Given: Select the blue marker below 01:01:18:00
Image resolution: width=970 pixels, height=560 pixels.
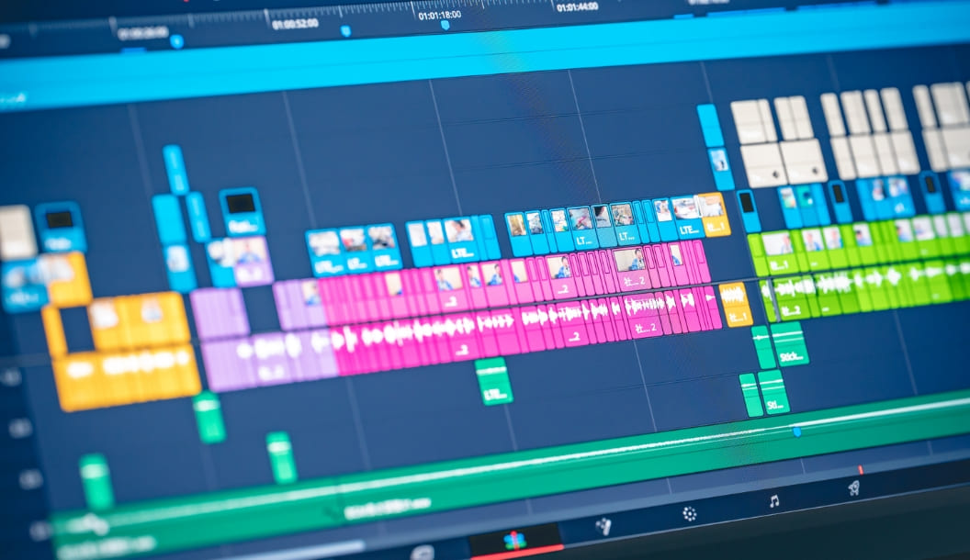Looking at the screenshot, I should (445, 26).
